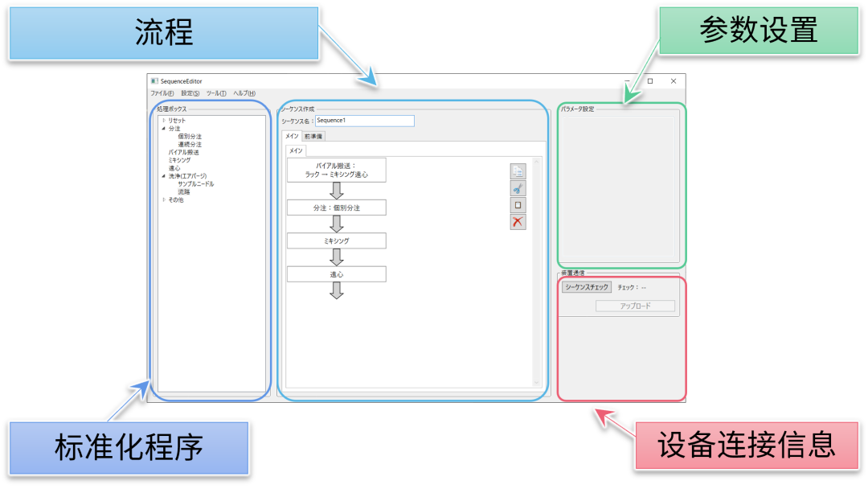Image resolution: width=868 pixels, height=493 pixels.
Task: Click the copy icon beside the flowchart
Action: pyautogui.click(x=518, y=170)
